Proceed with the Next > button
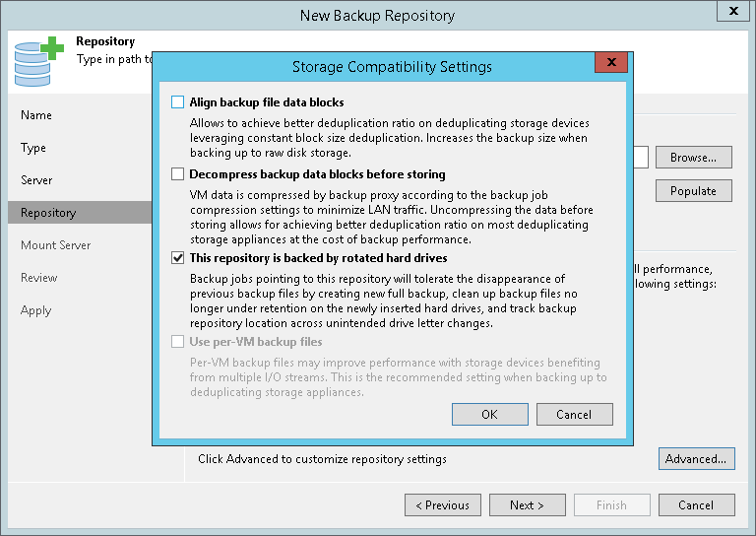Screen dimensions: 756x536 point(527,505)
